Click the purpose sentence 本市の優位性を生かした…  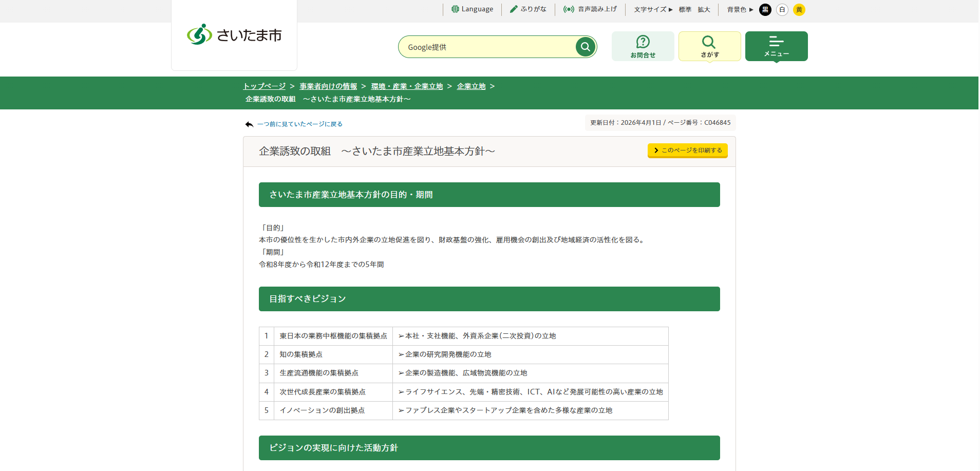point(453,240)
